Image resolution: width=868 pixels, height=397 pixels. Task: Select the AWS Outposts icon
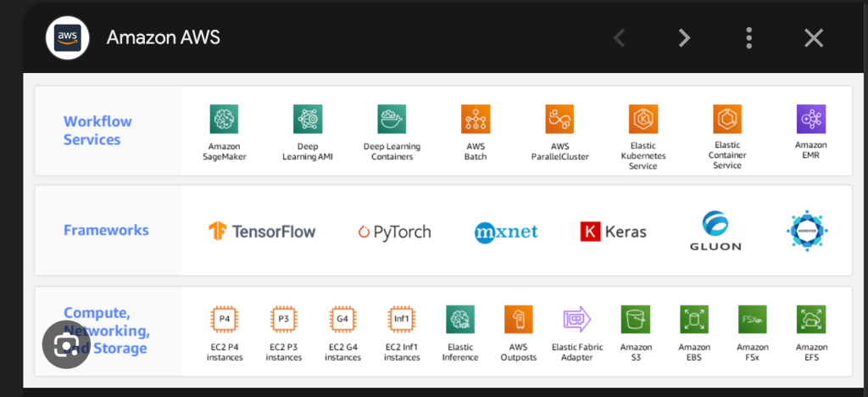[x=519, y=320]
